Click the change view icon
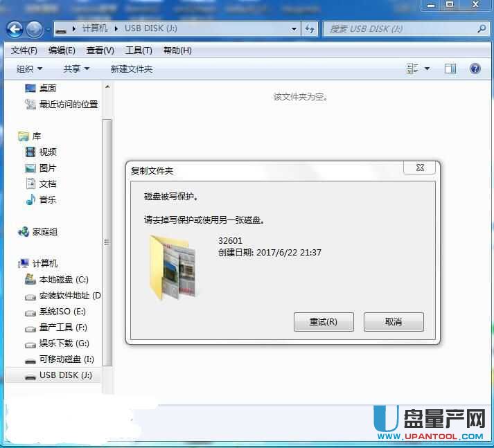 point(413,69)
